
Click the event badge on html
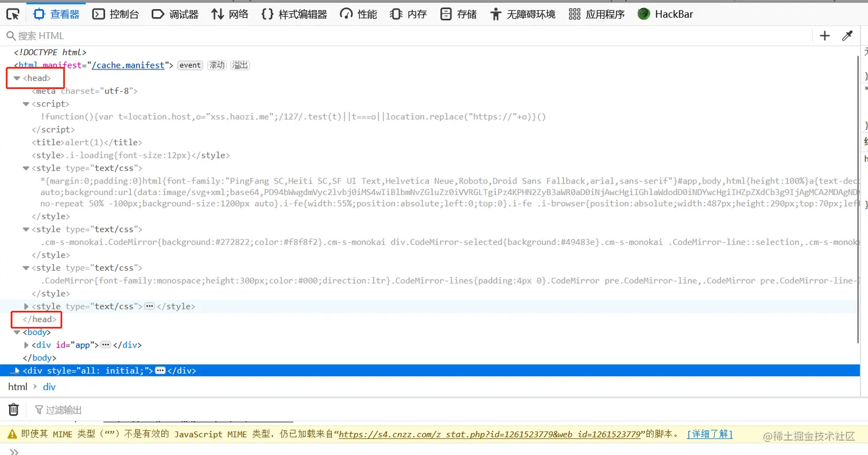pos(190,65)
